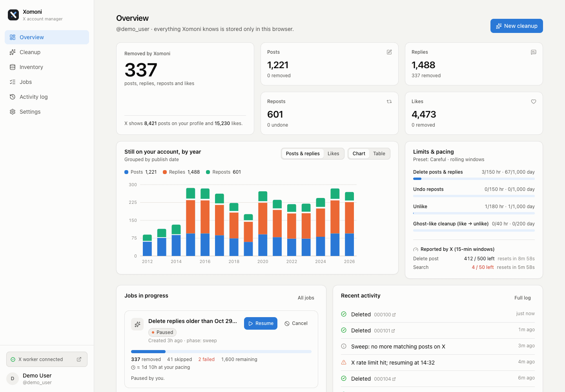Open deleted post 000100 link
This screenshot has width=565, height=392.
coord(385,315)
